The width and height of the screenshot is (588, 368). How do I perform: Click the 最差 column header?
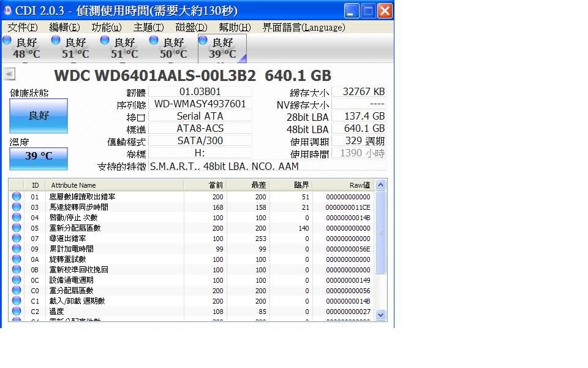248,185
